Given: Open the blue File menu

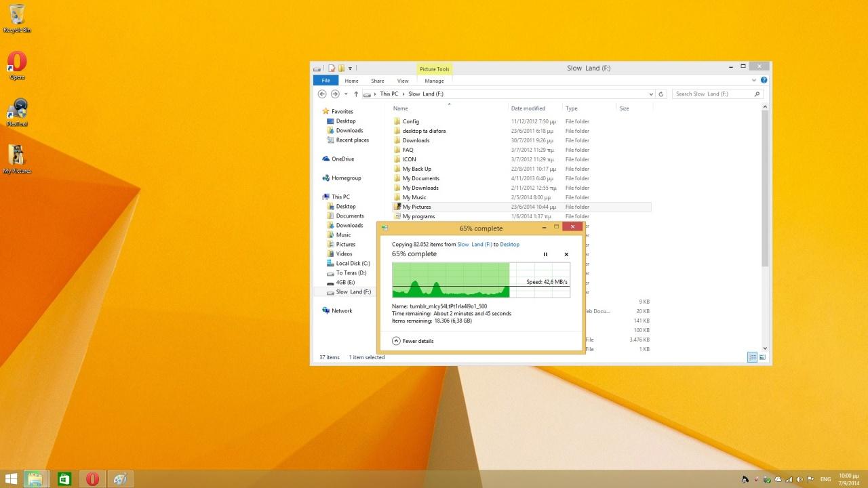Looking at the screenshot, I should [325, 81].
